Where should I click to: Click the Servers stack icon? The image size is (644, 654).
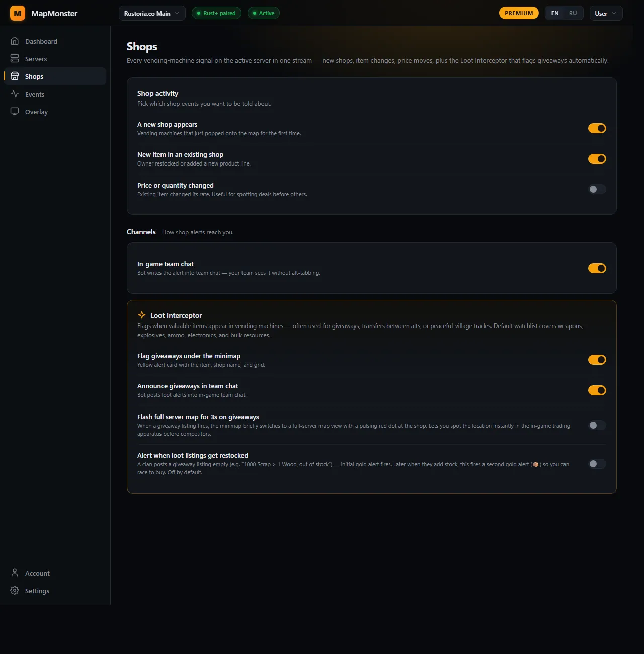click(15, 58)
